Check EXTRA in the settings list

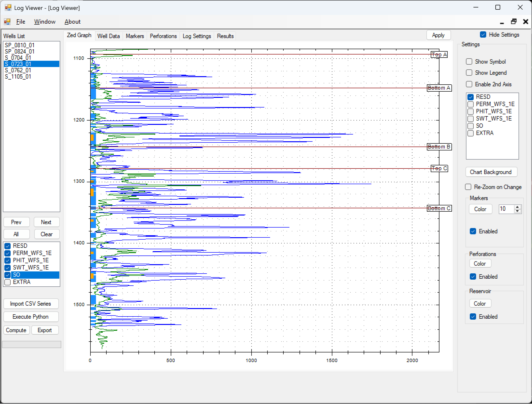(x=471, y=133)
